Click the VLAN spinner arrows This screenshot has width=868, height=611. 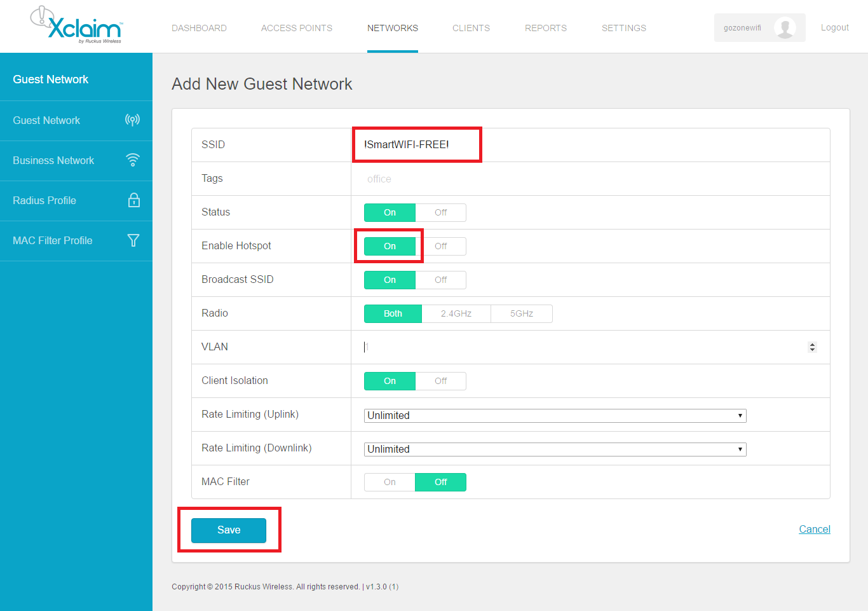812,347
